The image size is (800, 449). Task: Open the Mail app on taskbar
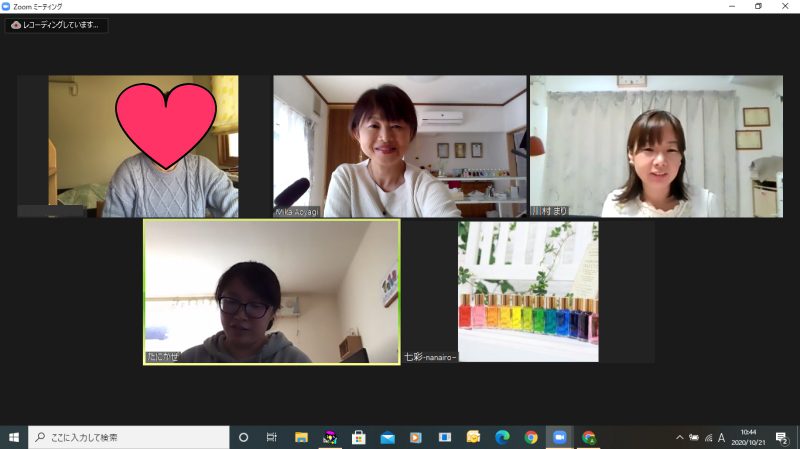(387, 437)
